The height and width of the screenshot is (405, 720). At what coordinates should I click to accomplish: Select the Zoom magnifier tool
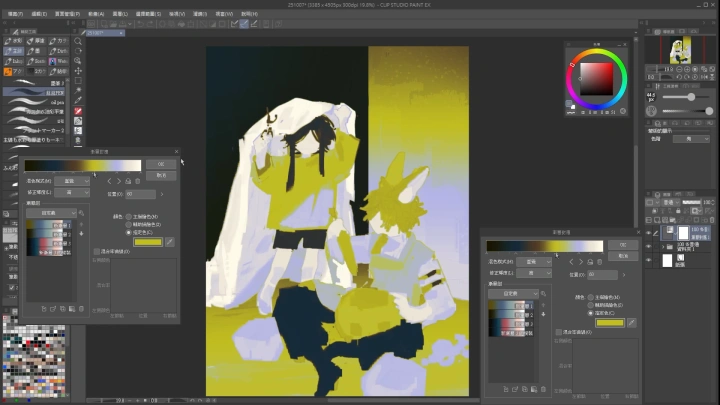[78, 42]
